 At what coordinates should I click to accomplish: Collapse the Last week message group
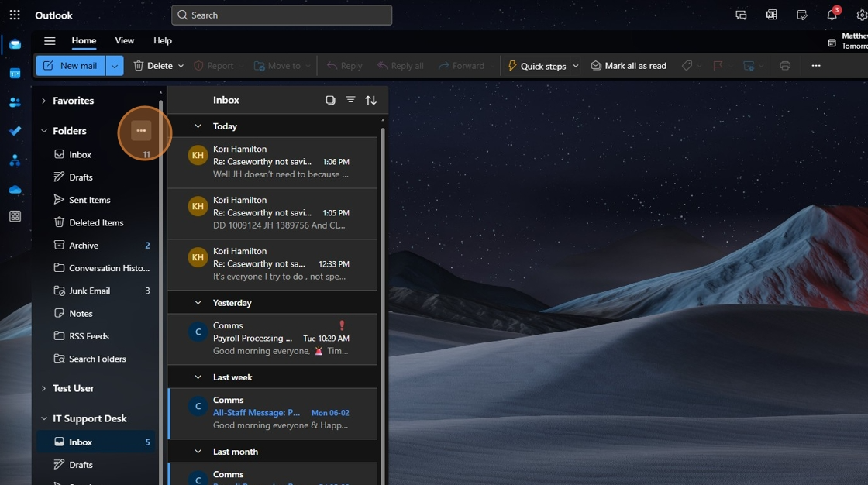[x=198, y=377]
